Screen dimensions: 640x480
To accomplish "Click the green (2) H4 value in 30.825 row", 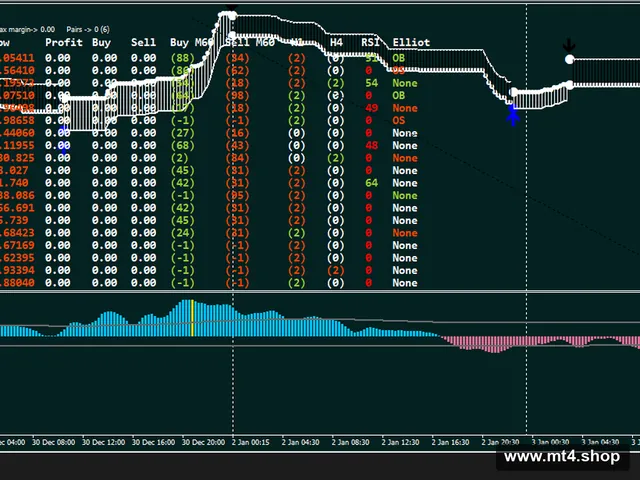I will point(336,158).
